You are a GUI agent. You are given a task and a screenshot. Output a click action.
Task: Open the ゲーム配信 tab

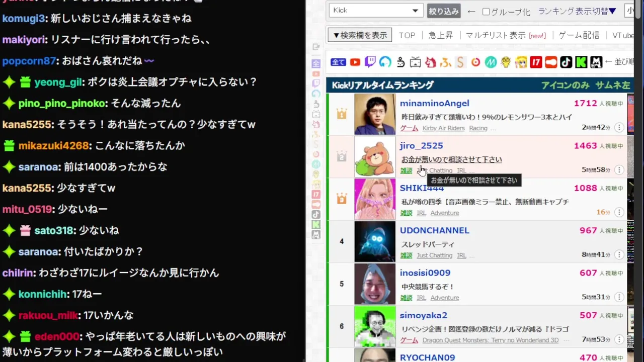point(579,35)
